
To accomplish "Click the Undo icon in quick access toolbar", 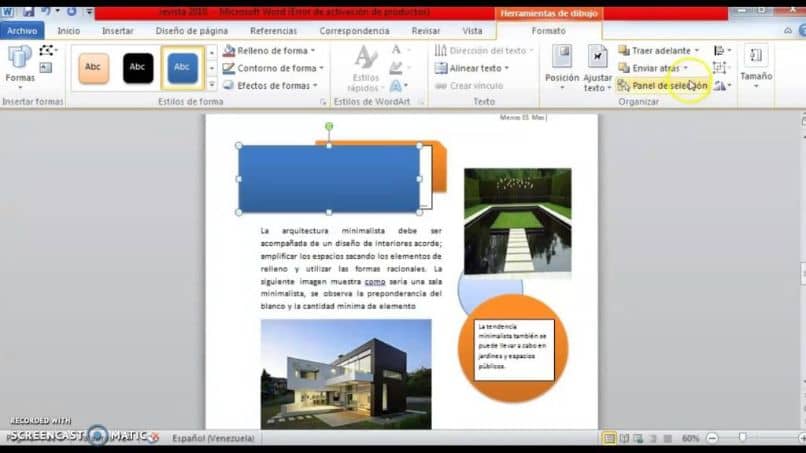I will coord(45,11).
